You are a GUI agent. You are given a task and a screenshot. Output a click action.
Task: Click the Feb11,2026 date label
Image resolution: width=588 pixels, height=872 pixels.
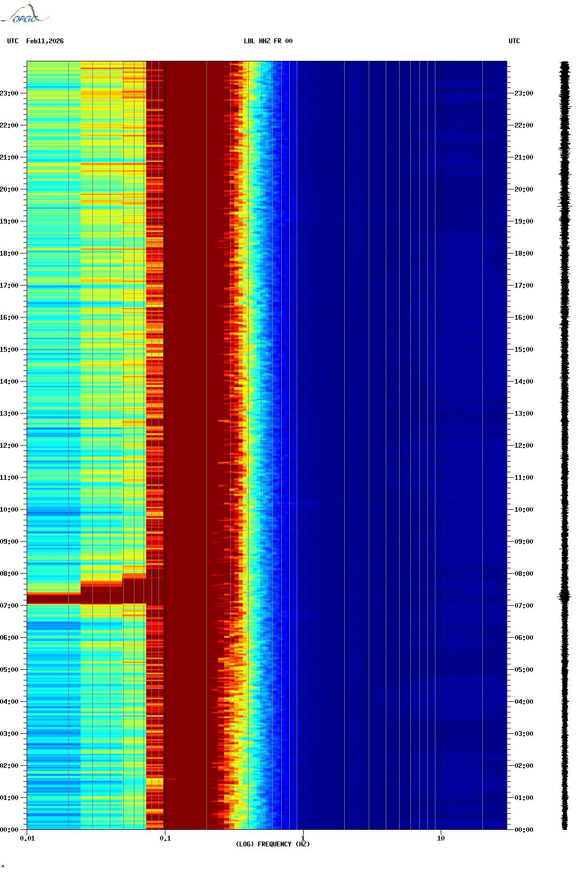pyautogui.click(x=45, y=41)
